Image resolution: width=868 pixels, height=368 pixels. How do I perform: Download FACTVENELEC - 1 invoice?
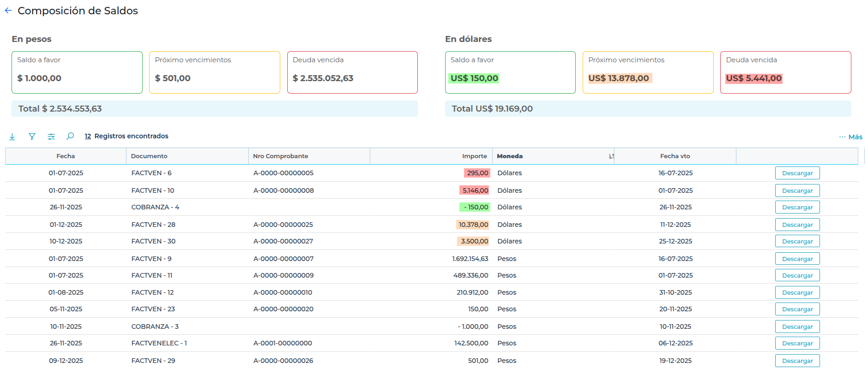pos(797,344)
